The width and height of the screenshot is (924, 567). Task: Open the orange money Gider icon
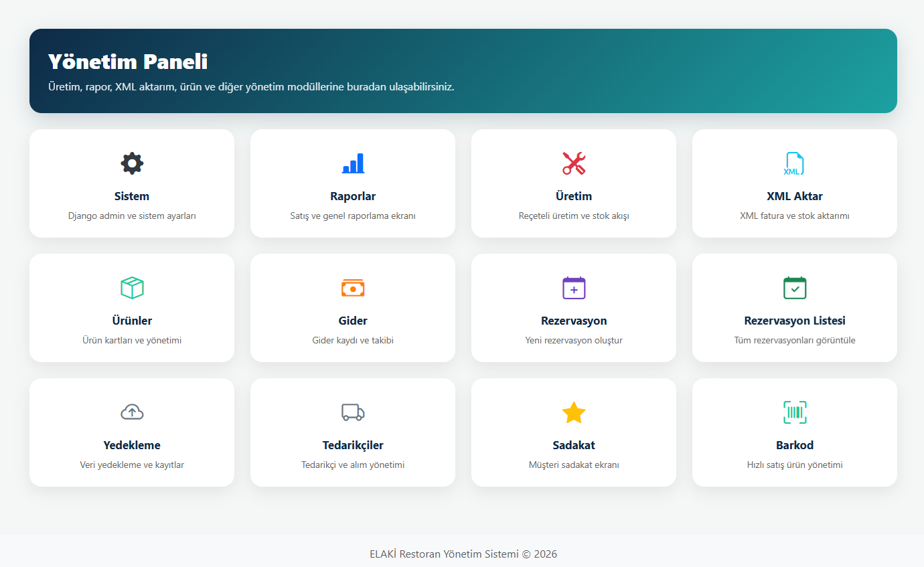353,288
